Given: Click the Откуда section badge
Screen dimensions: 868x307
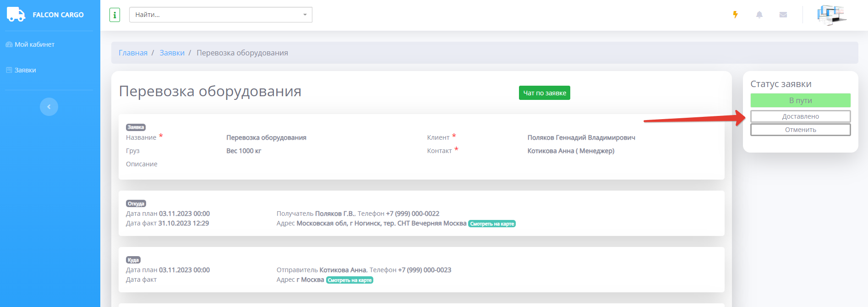Looking at the screenshot, I should [136, 203].
